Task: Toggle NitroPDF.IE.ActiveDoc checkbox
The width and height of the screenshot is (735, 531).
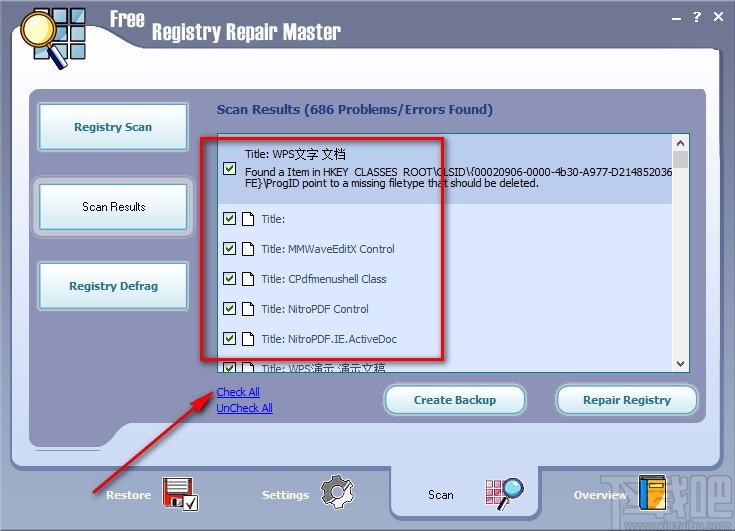Action: 229,338
